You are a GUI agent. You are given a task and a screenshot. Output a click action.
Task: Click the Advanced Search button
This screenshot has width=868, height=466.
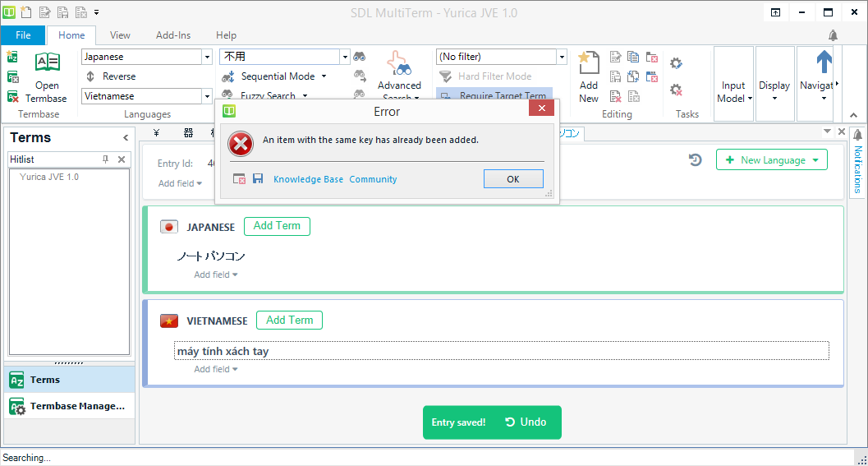click(x=399, y=76)
